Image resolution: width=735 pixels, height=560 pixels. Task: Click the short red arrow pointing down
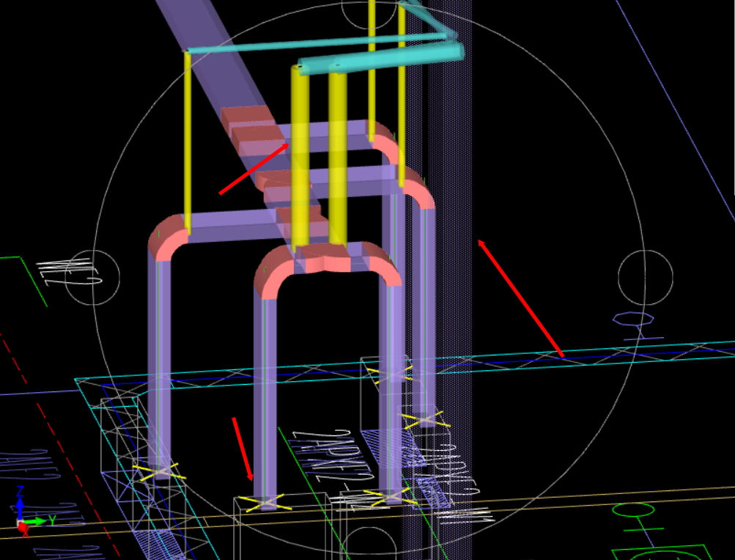point(243,449)
